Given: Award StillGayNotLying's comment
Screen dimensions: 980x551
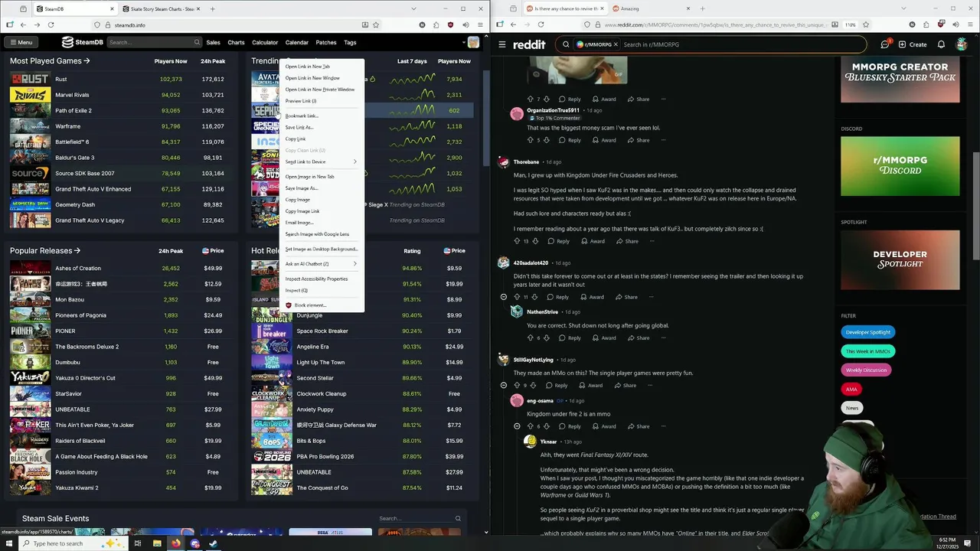Looking at the screenshot, I should click(x=590, y=386).
